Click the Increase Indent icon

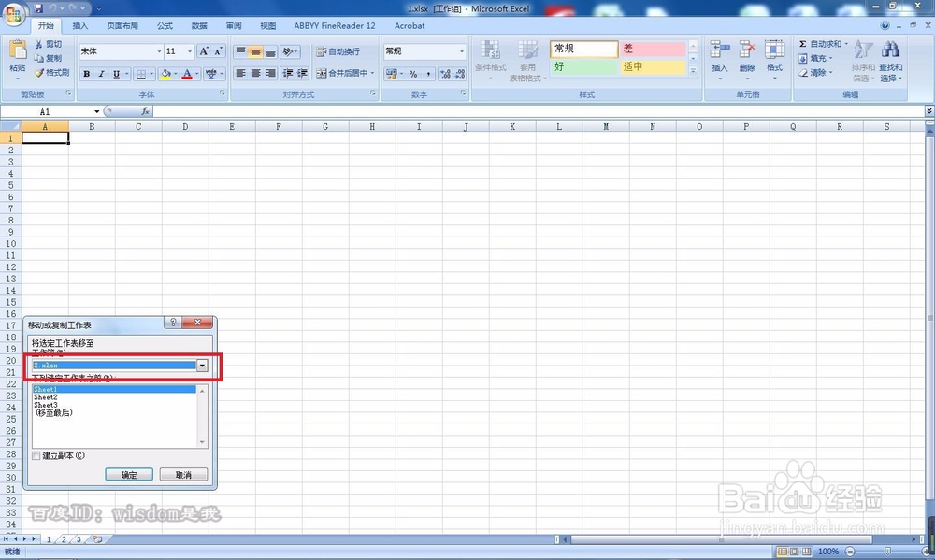click(x=302, y=73)
